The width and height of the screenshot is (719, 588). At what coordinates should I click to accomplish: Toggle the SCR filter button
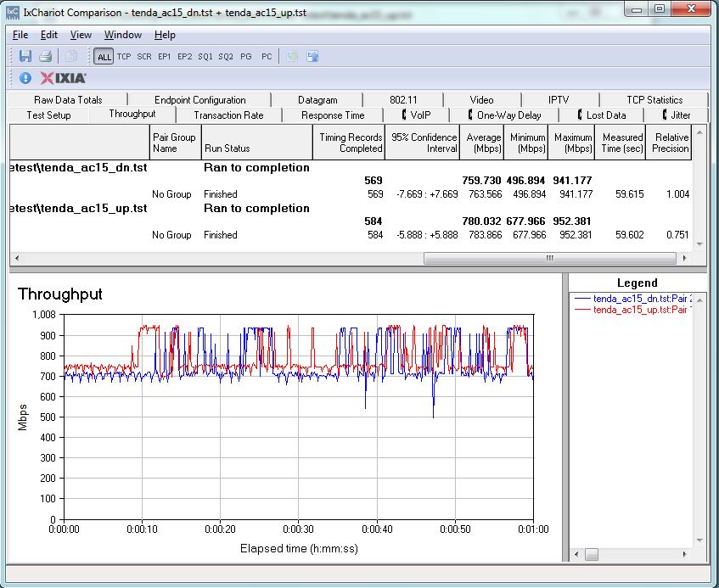tap(144, 56)
